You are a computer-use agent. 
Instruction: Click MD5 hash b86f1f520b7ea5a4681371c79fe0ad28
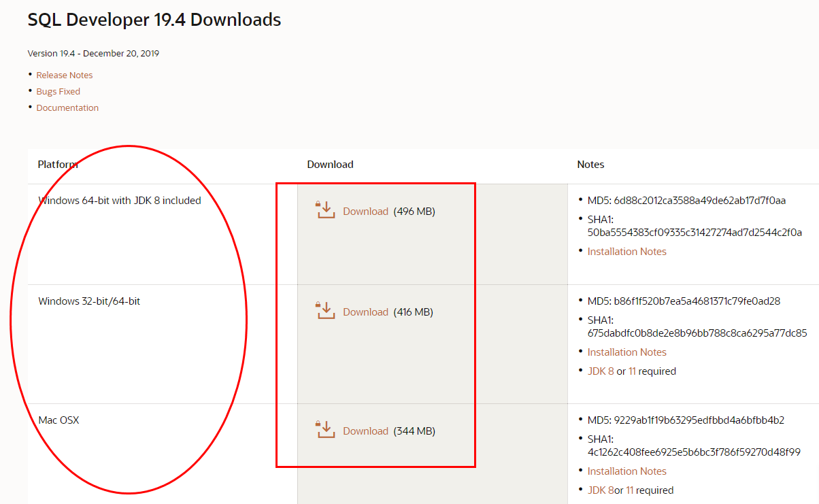[x=697, y=301]
